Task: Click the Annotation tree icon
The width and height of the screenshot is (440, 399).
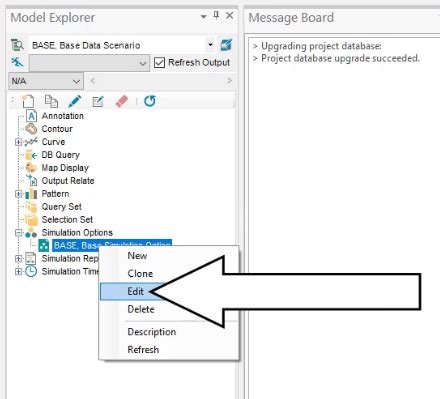Action: pos(31,116)
